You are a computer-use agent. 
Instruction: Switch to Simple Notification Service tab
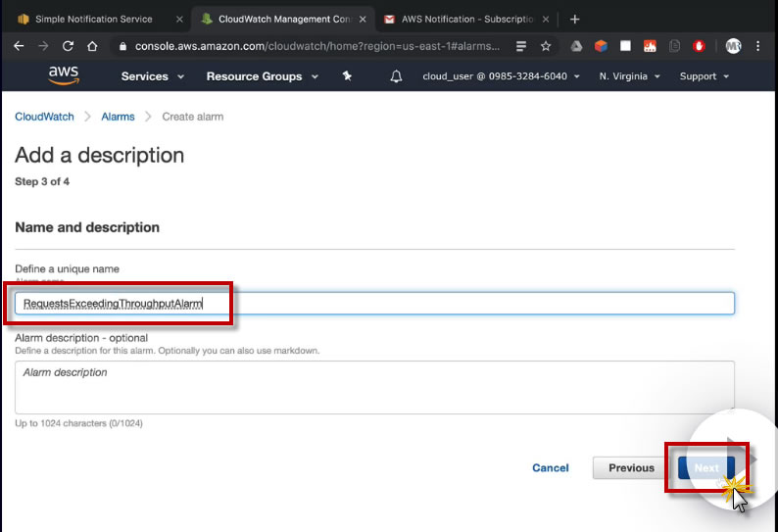[94, 19]
